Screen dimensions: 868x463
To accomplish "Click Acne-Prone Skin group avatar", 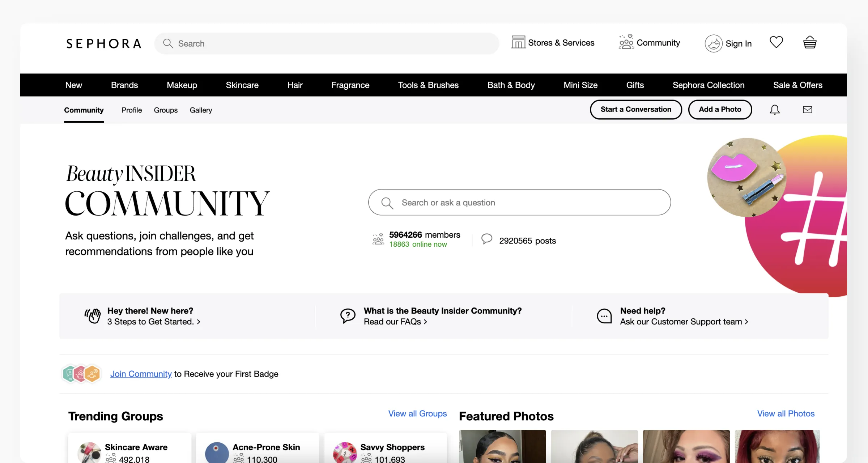I will pyautogui.click(x=217, y=452).
